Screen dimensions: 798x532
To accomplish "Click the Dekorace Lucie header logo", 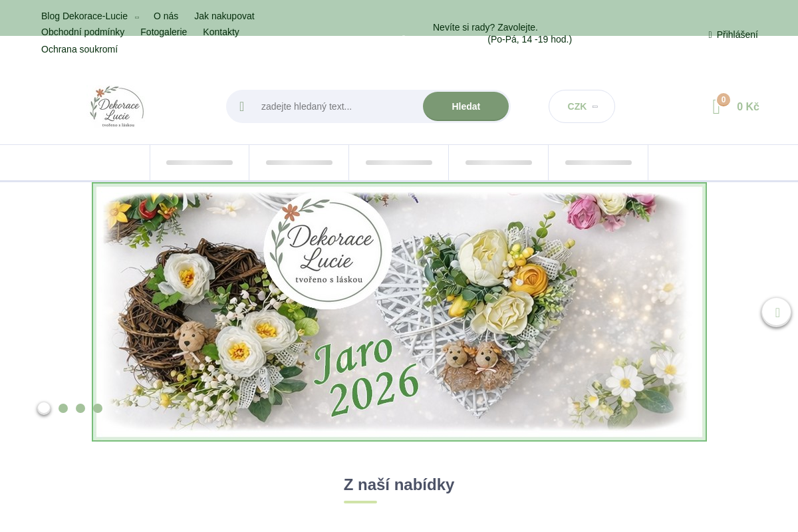I will 117,106.
